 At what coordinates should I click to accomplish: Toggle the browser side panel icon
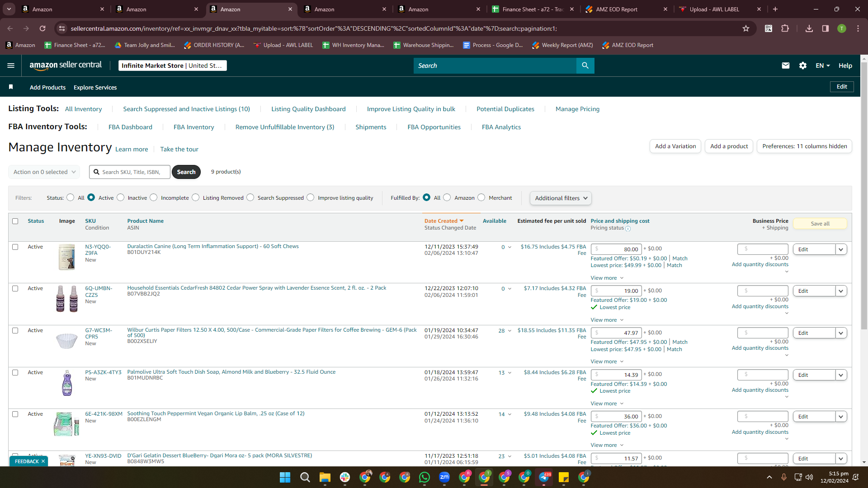[x=826, y=28]
